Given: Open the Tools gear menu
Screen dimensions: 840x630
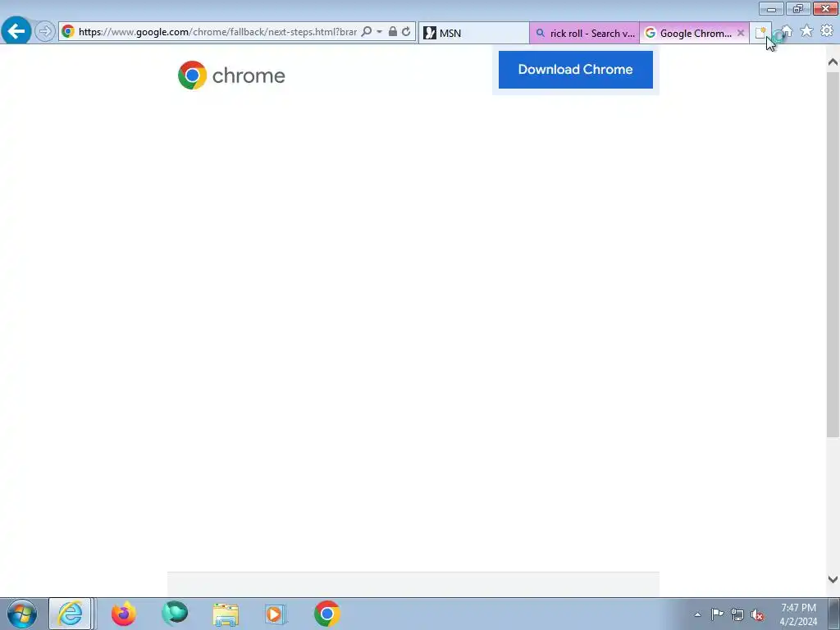Looking at the screenshot, I should pyautogui.click(x=827, y=31).
